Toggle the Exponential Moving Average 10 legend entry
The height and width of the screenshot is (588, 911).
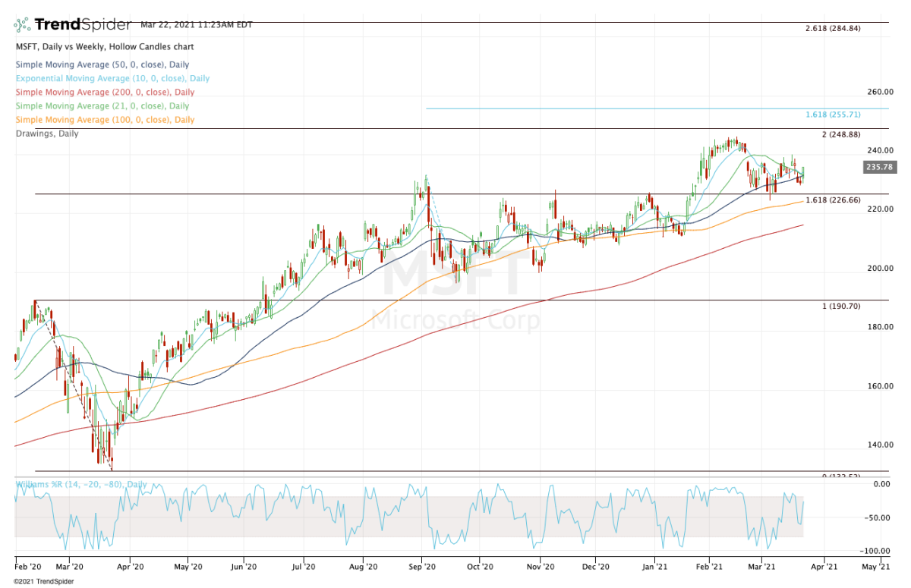coord(112,78)
